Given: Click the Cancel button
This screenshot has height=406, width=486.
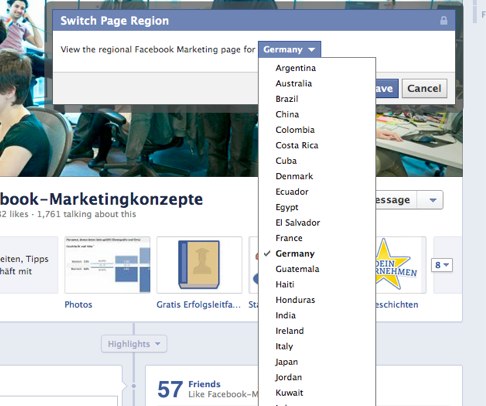Looking at the screenshot, I should tap(424, 88).
